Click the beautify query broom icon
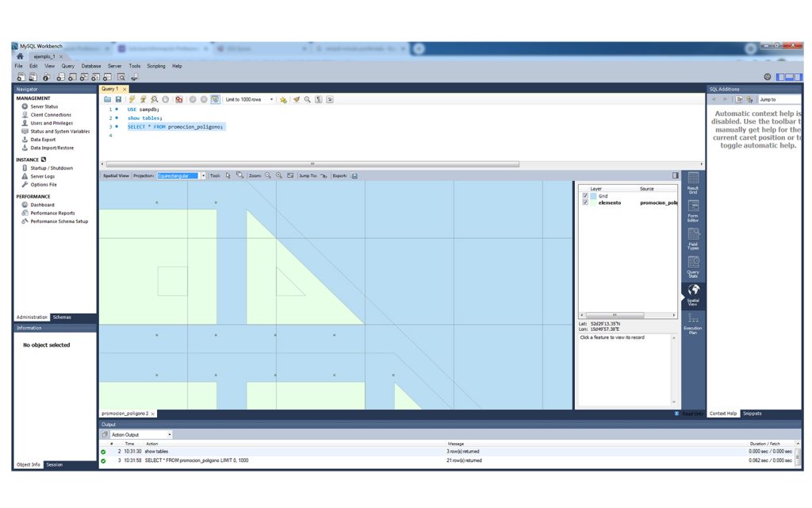812x508 pixels. (x=296, y=100)
